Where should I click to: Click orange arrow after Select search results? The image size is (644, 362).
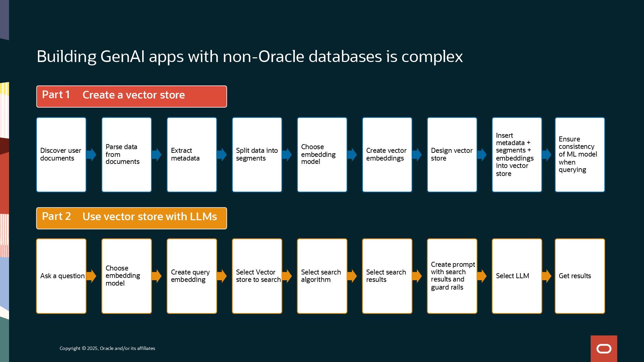(x=417, y=276)
